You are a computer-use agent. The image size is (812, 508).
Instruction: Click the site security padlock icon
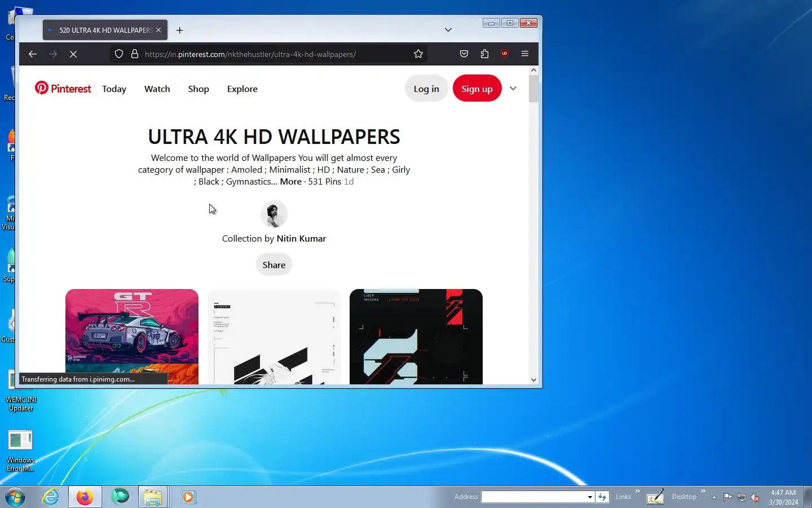click(x=135, y=54)
